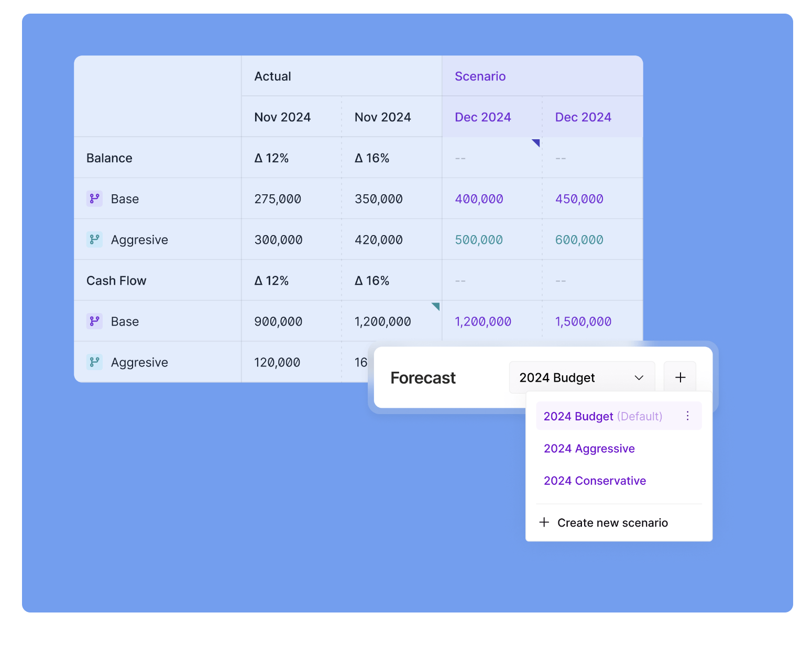Click the branch icon in Cash Flow Base row
This screenshot has width=812, height=646.
pos(94,321)
